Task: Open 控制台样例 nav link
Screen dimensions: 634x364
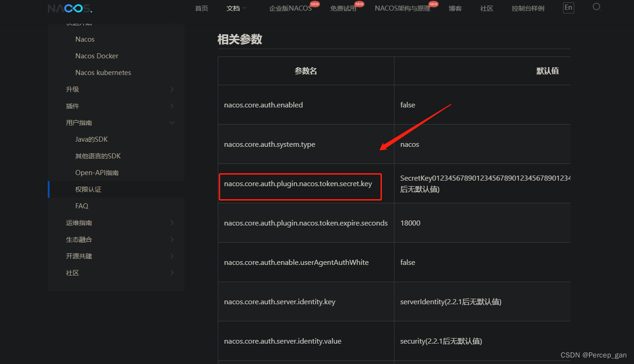Action: [528, 8]
